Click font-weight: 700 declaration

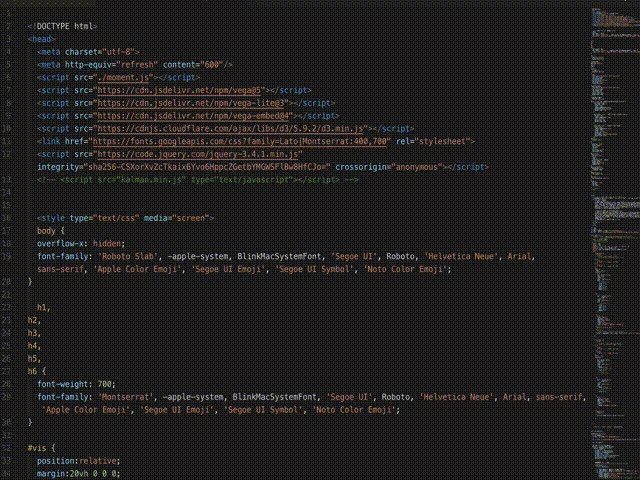pyautogui.click(x=76, y=384)
